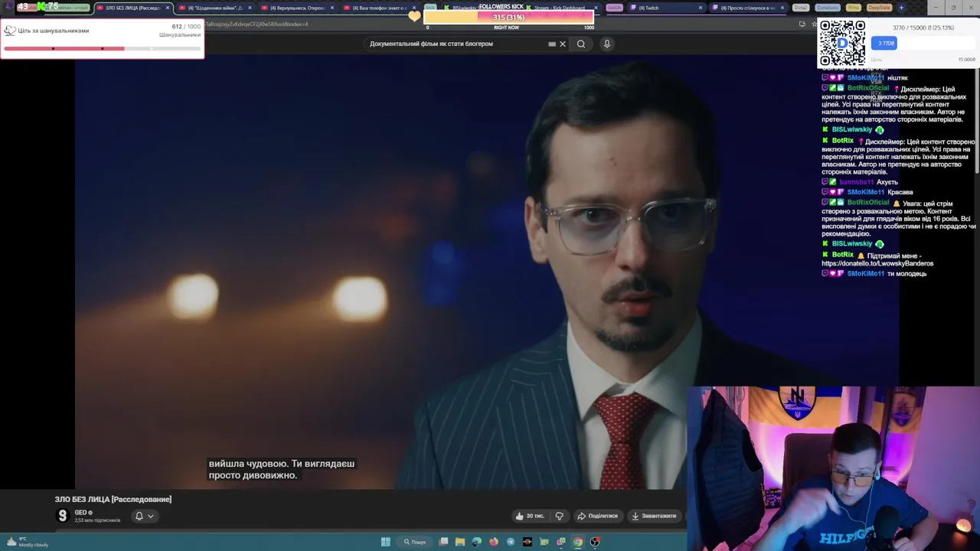Start voice search with microphone icon
980x551 pixels.
[x=607, y=44]
